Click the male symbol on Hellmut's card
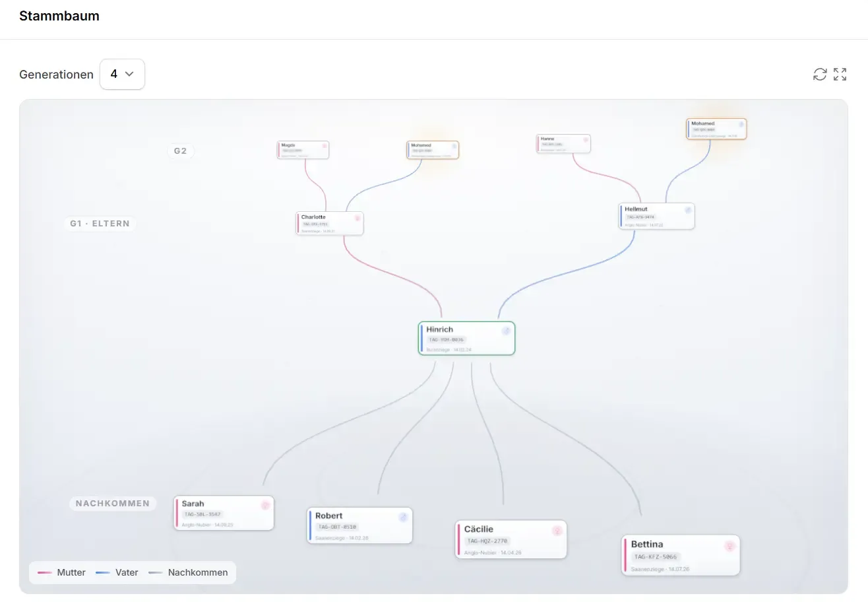 (688, 210)
